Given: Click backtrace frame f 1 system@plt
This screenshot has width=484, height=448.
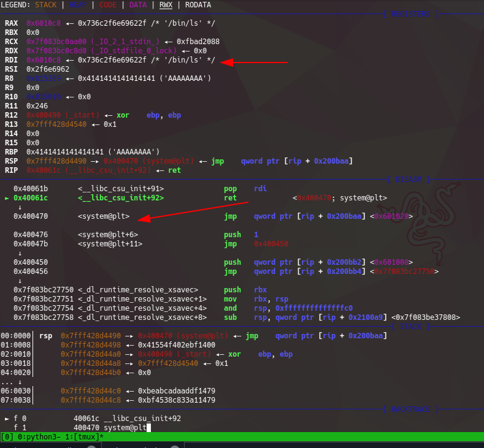Looking at the screenshot, I should coord(109,427).
